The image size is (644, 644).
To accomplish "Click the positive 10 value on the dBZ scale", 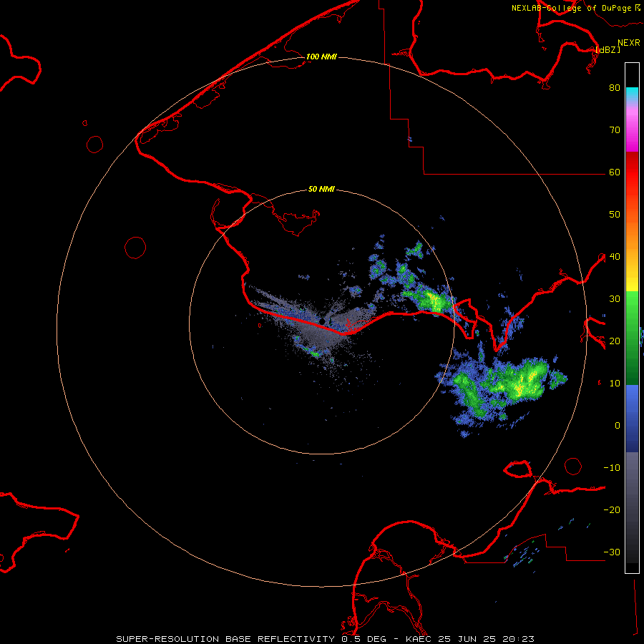I will [615, 384].
